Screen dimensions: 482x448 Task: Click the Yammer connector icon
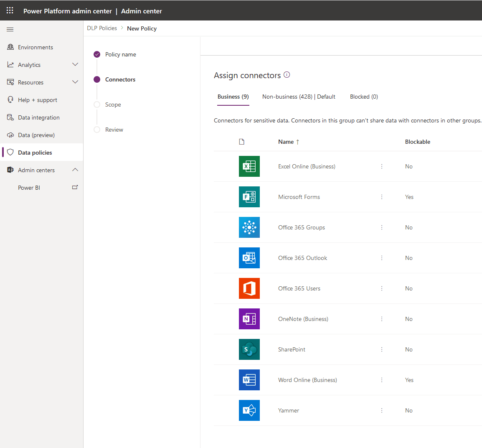click(x=249, y=410)
